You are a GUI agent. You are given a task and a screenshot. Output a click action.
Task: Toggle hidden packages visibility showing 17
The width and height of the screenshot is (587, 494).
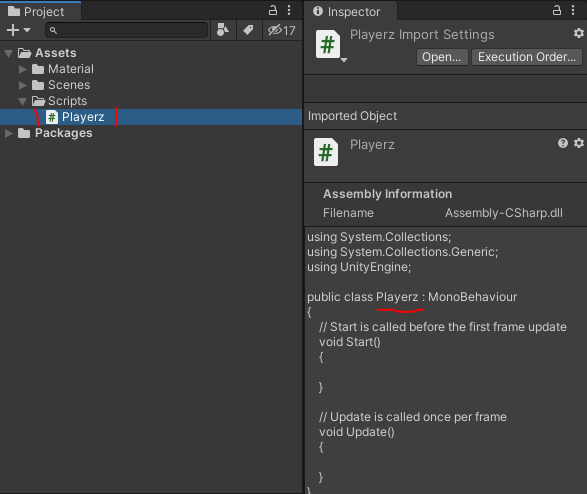click(282, 30)
